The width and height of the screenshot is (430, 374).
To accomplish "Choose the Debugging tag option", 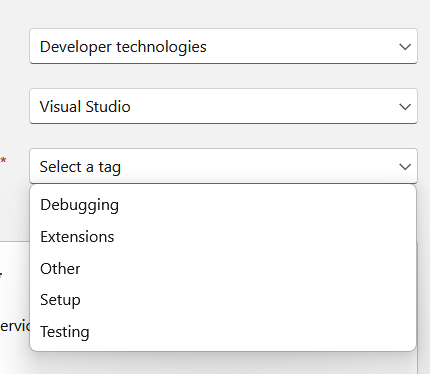I will pyautogui.click(x=223, y=205).
